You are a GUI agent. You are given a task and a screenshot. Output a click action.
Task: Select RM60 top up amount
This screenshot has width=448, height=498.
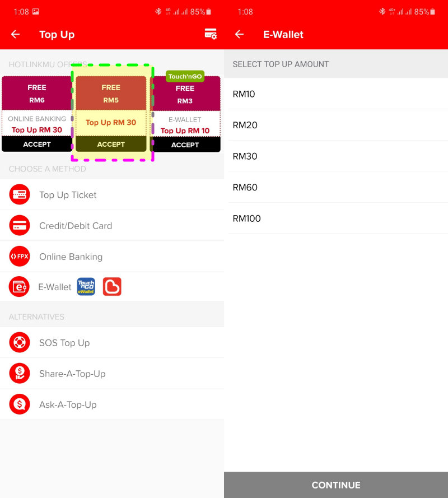point(336,188)
